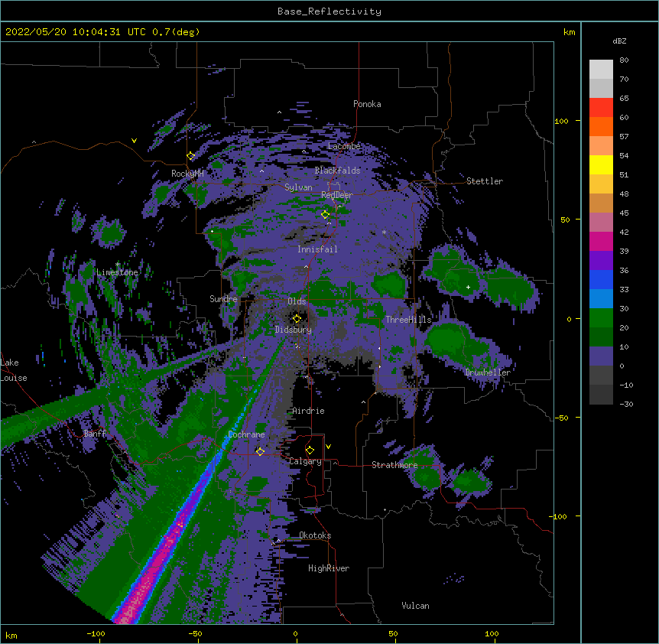The width and height of the screenshot is (659, 644).
Task: Select the gray 70-65 dBZ legend swatch
Action: tap(601, 88)
